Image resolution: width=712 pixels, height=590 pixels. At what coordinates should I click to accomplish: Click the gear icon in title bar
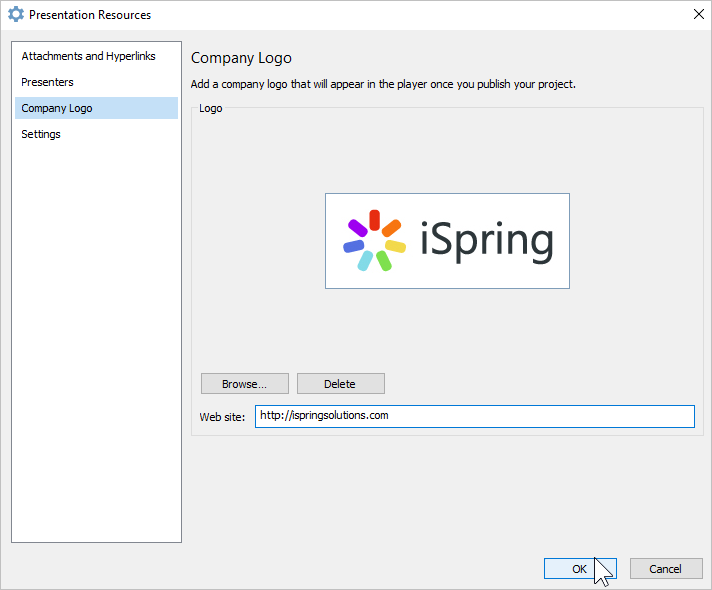(16, 14)
